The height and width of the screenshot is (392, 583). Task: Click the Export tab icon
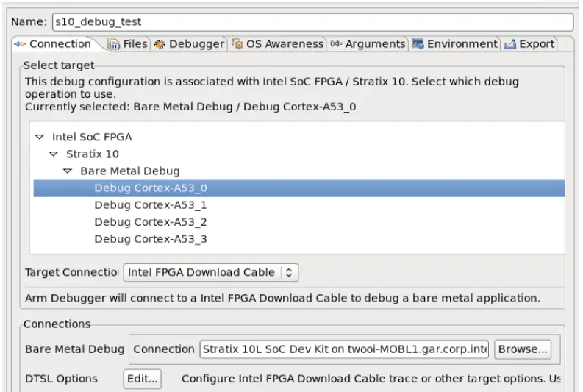pyautogui.click(x=509, y=44)
